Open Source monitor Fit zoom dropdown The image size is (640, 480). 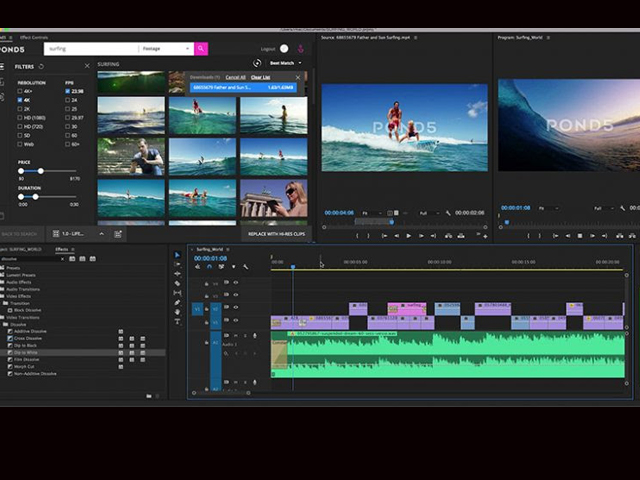coord(371,213)
